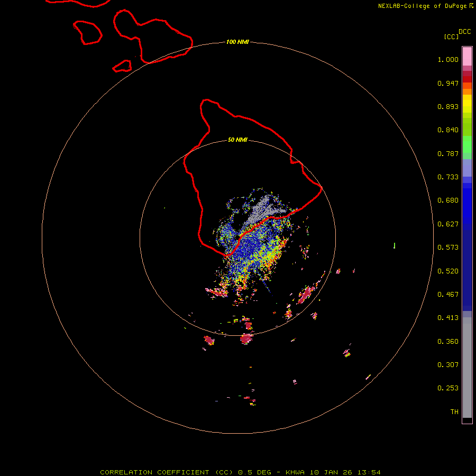Click the Correlation Coefficient KHWA caption text
476x476 pixels.
coord(240,472)
